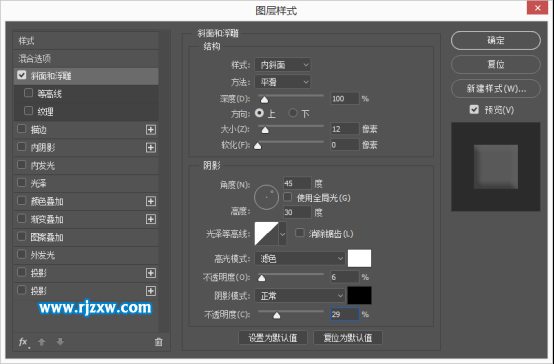Screen dimensions: 554x364
Task: Click the 高度 field showing 30
Action: [297, 212]
